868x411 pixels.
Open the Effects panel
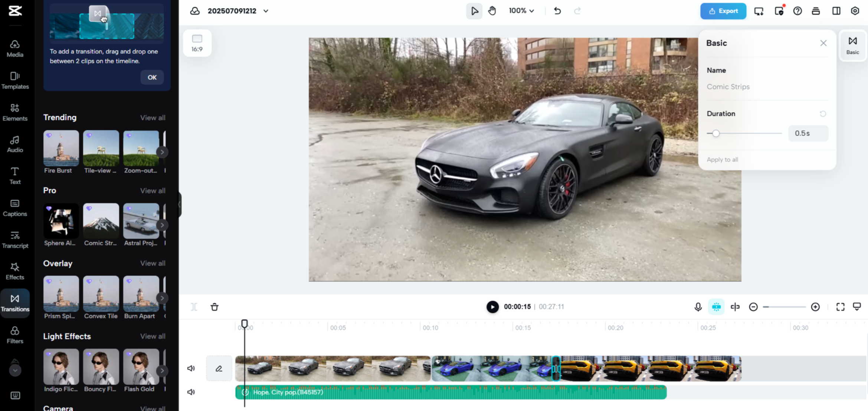[14, 271]
